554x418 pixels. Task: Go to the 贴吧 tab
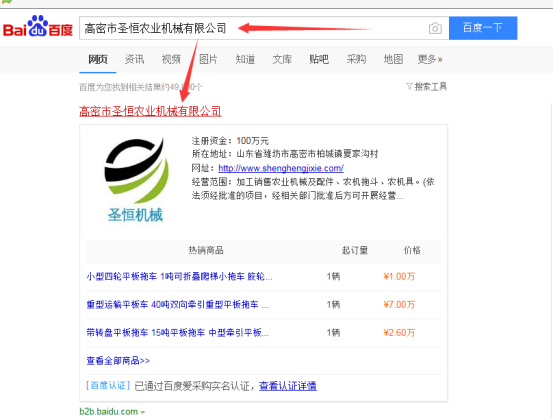tap(319, 59)
